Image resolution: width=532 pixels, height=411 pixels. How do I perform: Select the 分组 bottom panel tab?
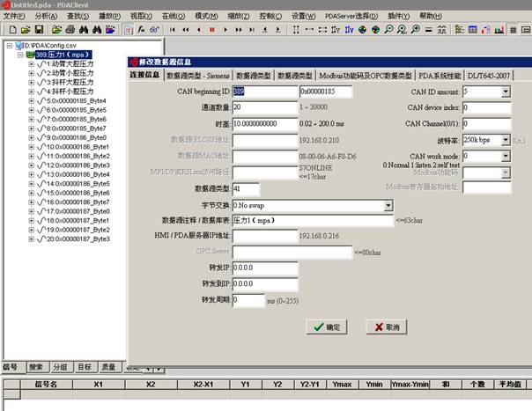pyautogui.click(x=61, y=367)
